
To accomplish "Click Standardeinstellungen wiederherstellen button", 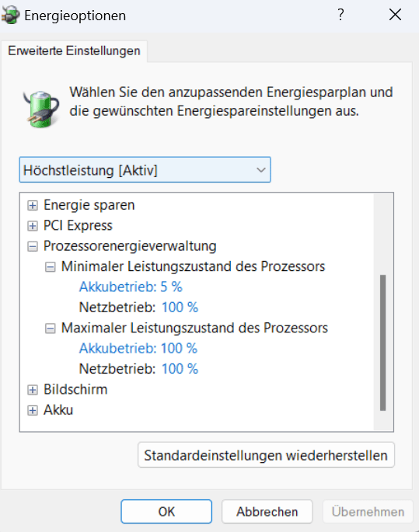I will [x=266, y=455].
